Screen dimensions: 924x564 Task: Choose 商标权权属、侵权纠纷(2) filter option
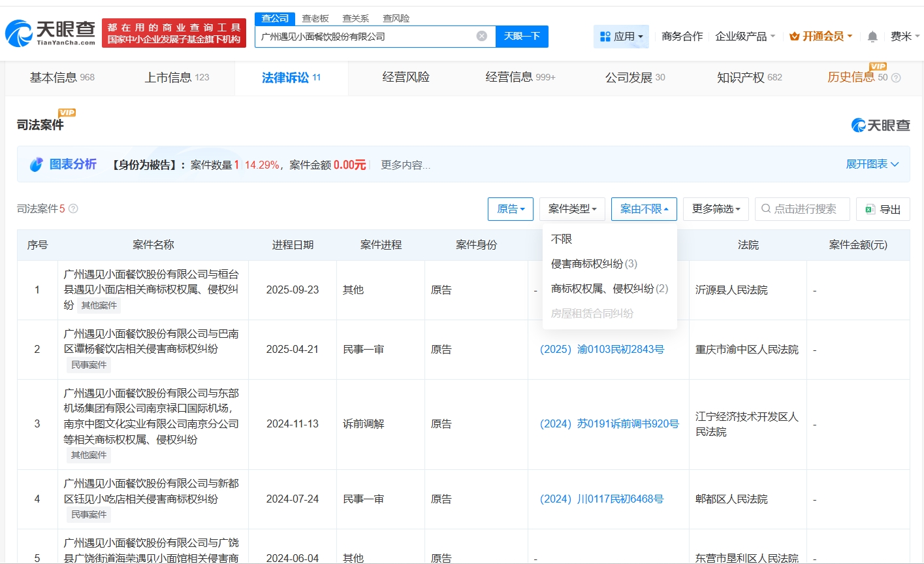coord(610,289)
